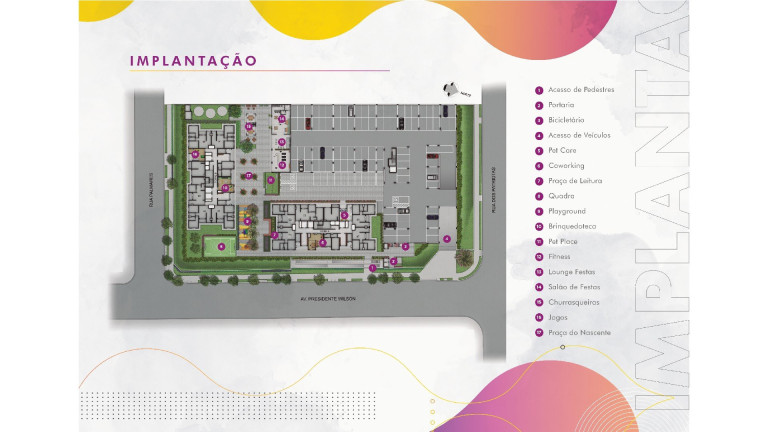The image size is (768, 432).
Task: Click the 'Praça de Leitura' legend label
Action: (575, 181)
